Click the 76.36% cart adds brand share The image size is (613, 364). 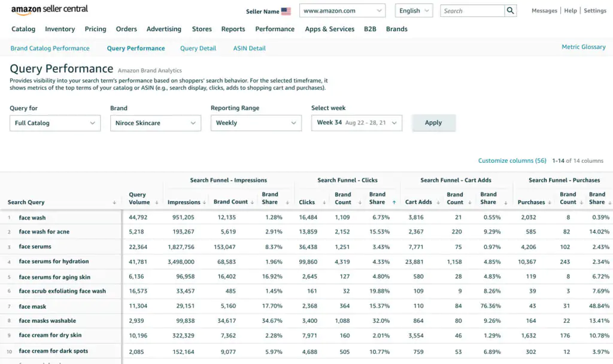click(491, 306)
